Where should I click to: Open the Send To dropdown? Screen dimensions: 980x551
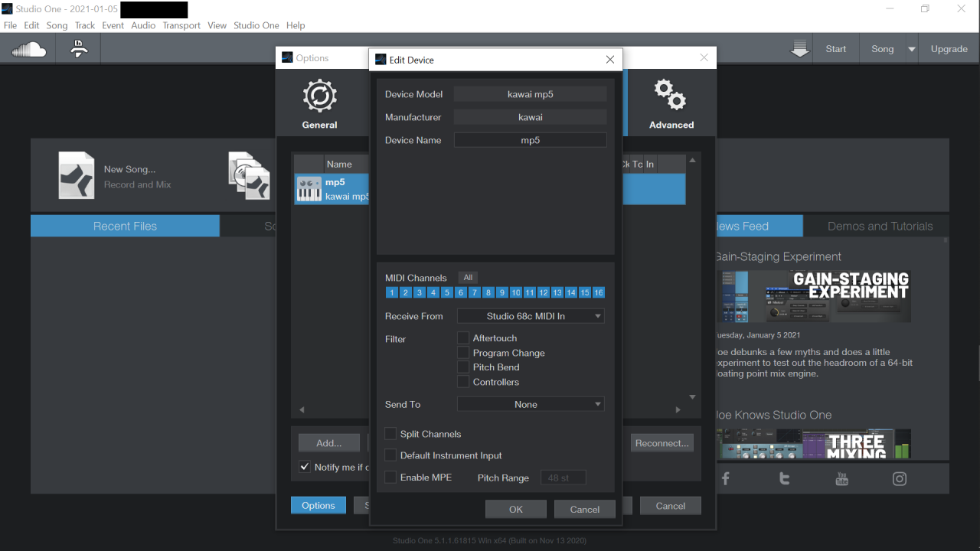coord(531,404)
